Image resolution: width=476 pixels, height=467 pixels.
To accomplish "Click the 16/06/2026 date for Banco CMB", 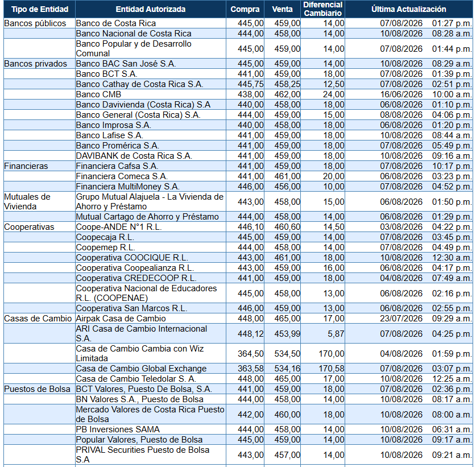I will pyautogui.click(x=402, y=94).
